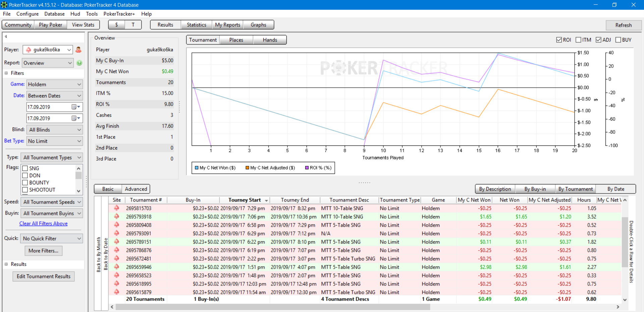Toggle the ADJ chart checkbox
Screen dimensions: 644x312
click(598, 40)
